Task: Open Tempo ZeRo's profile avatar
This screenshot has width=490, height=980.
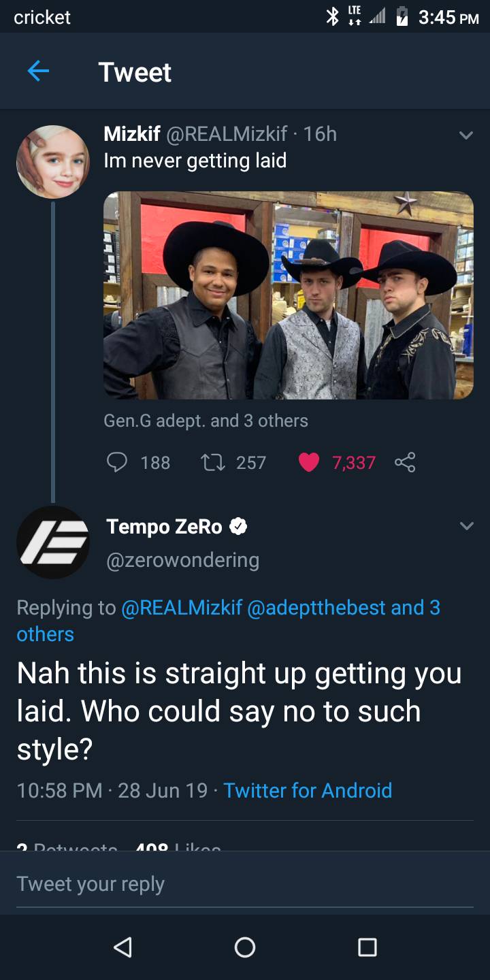Action: [53, 542]
